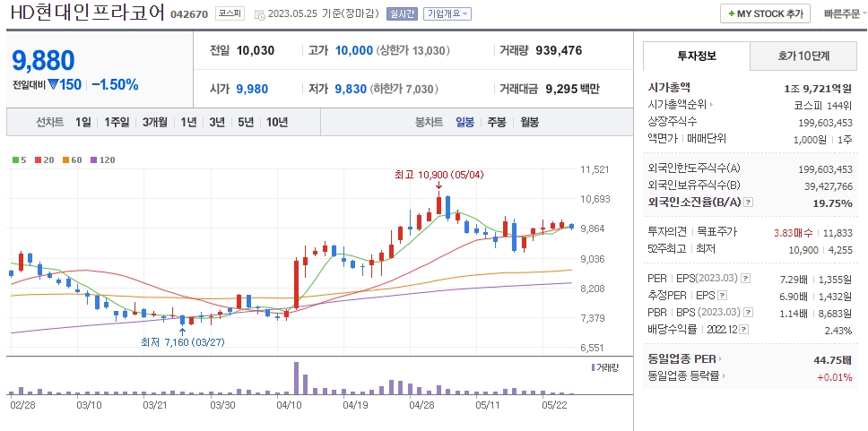Viewport: 868px width, 431px height.
Task: Click the red arrow under 최고 10,900 label
Action: tap(438, 185)
